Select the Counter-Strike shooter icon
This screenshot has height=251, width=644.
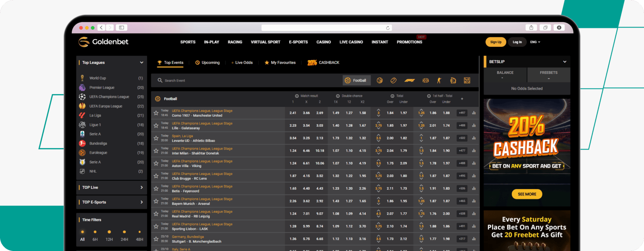click(439, 80)
